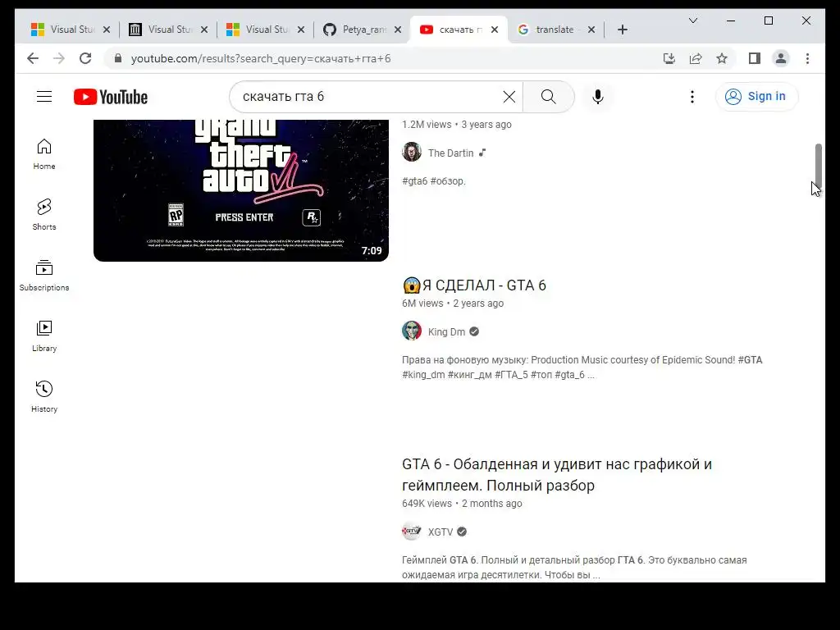Click the XGTV video description snippet

574,568
